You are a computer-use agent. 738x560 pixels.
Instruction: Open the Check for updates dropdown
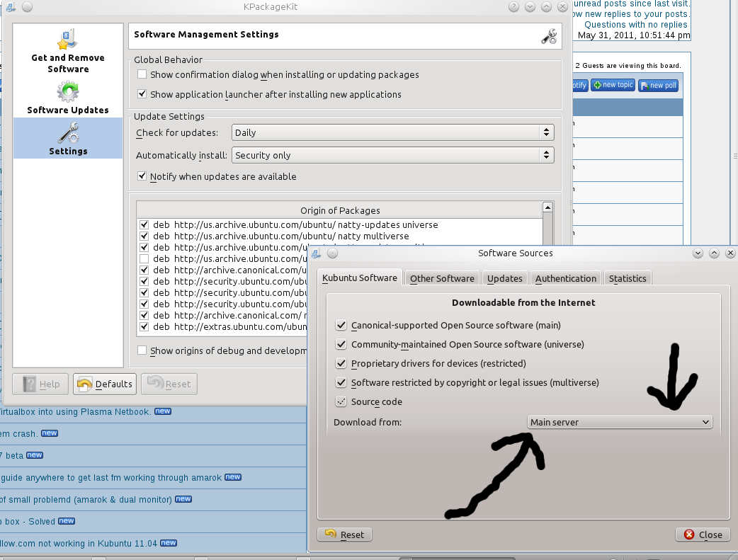click(x=392, y=132)
